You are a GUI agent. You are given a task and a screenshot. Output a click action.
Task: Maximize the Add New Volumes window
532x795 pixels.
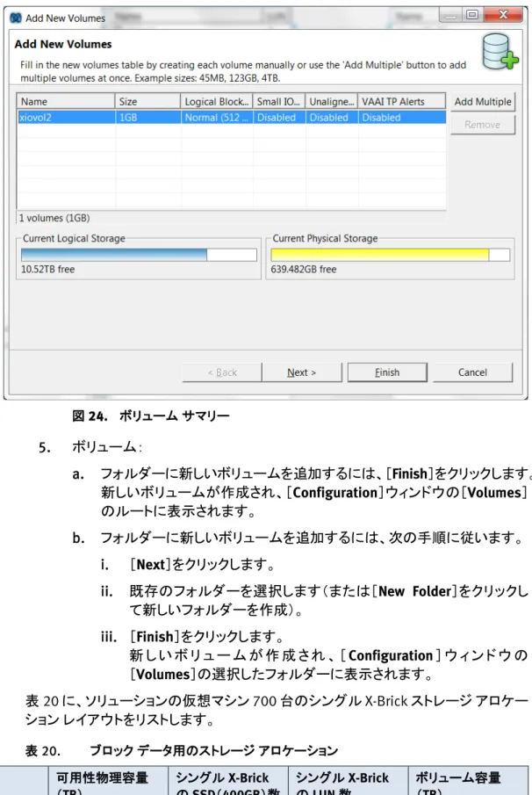tap(472, 15)
